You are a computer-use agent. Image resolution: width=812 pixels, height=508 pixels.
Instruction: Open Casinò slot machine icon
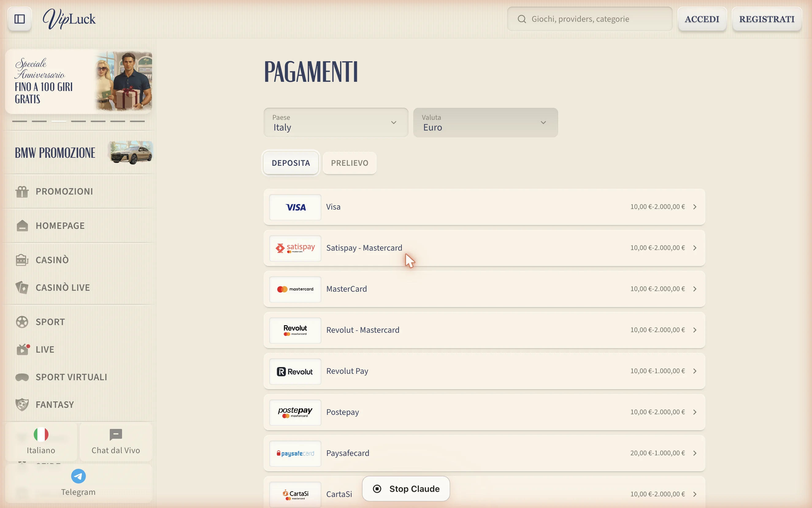click(x=22, y=260)
